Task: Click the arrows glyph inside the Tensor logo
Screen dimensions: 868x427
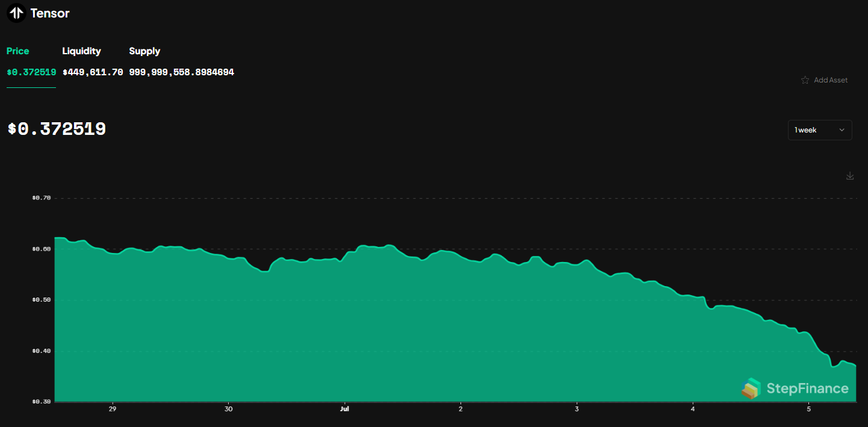Action: click(x=16, y=13)
